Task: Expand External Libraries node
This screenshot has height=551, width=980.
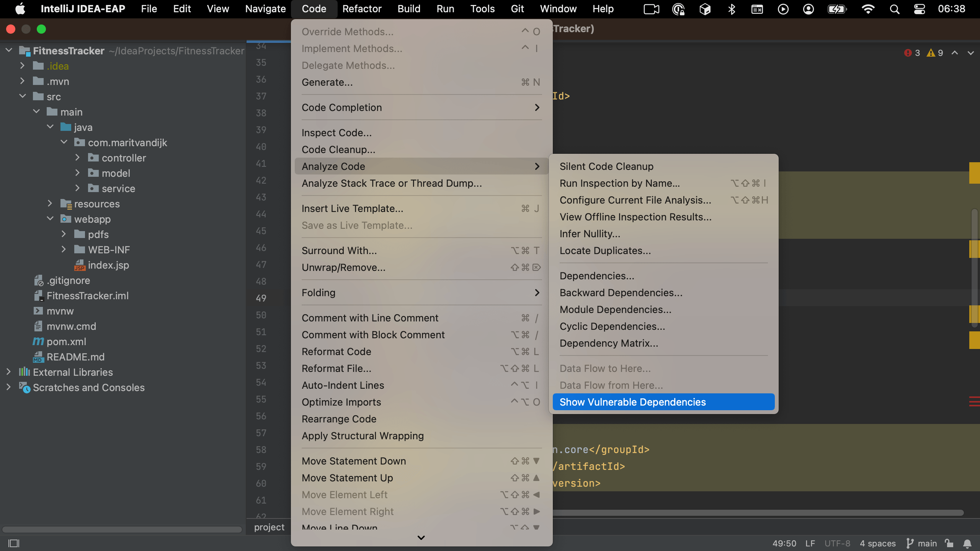Action: (x=8, y=372)
